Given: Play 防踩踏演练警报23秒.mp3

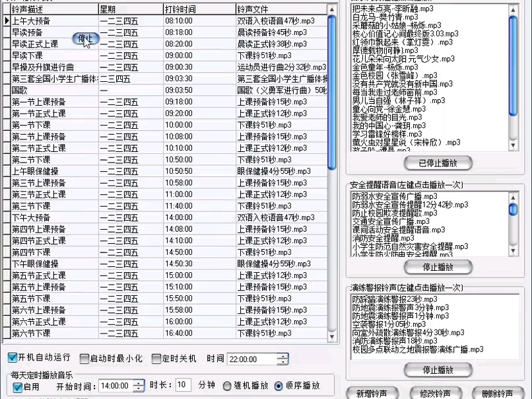Looking at the screenshot, I should pyautogui.click(x=395, y=299).
